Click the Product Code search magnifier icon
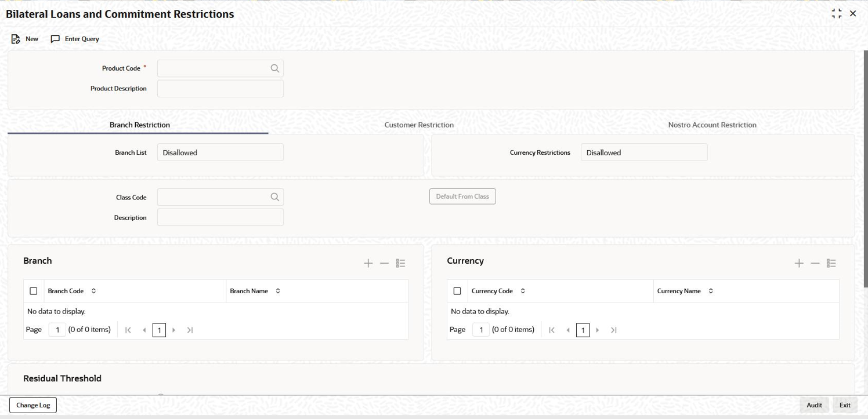The width and height of the screenshot is (868, 419). coord(275,68)
